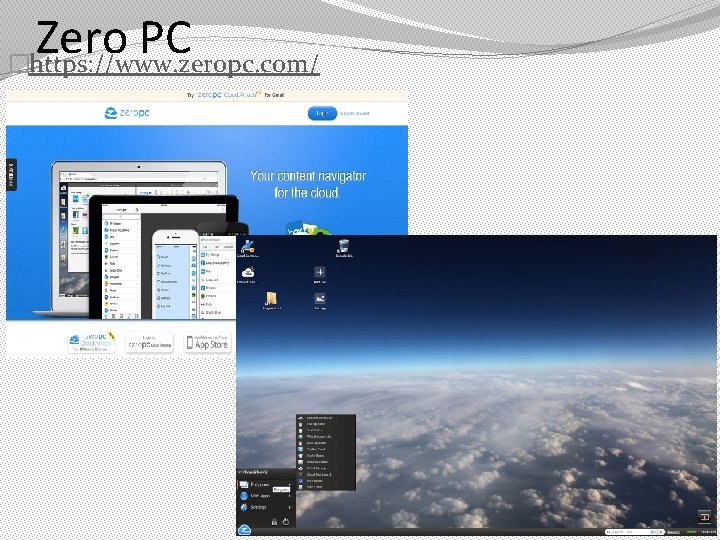Open the blue user-with-key desktop icon
This screenshot has height=540, width=720.
coord(248,248)
